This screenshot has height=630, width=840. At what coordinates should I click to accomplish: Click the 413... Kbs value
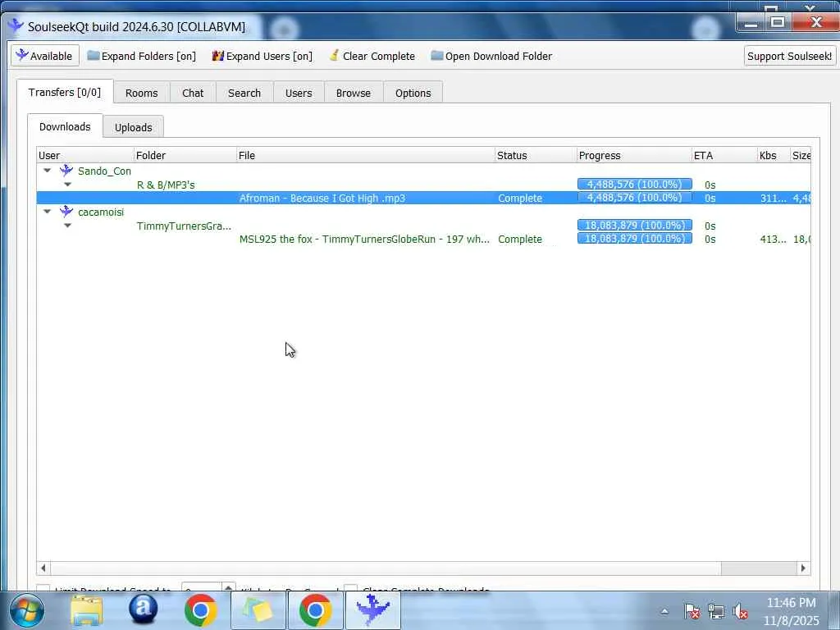point(773,240)
